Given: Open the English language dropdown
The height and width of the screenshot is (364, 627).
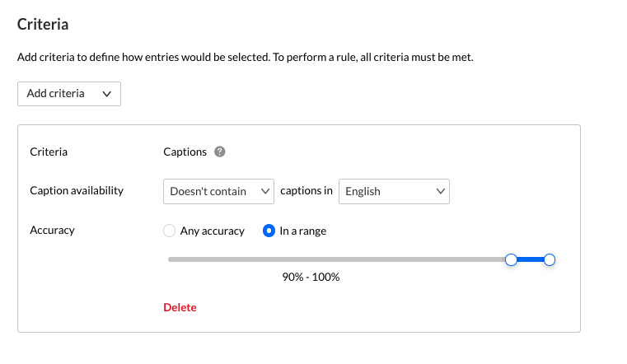Looking at the screenshot, I should click(x=394, y=191).
